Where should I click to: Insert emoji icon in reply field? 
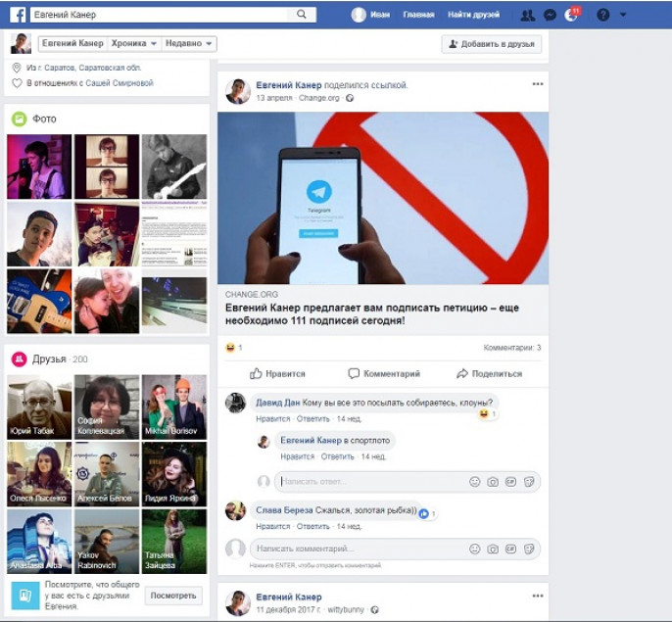click(474, 482)
